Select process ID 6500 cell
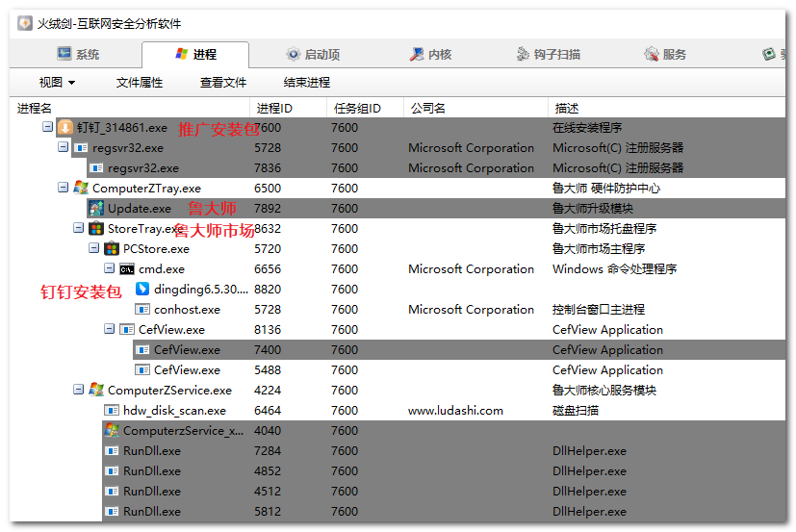Viewport: 796px width, 532px height. (268, 189)
